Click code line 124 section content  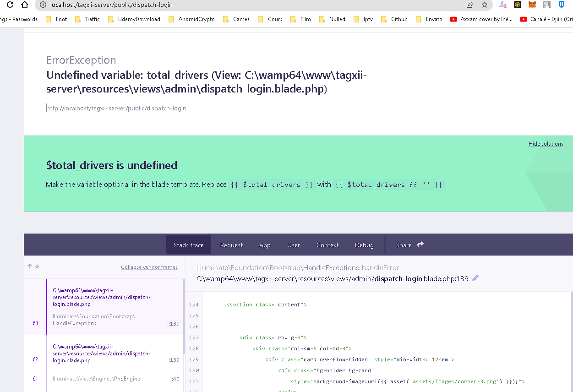(x=267, y=305)
